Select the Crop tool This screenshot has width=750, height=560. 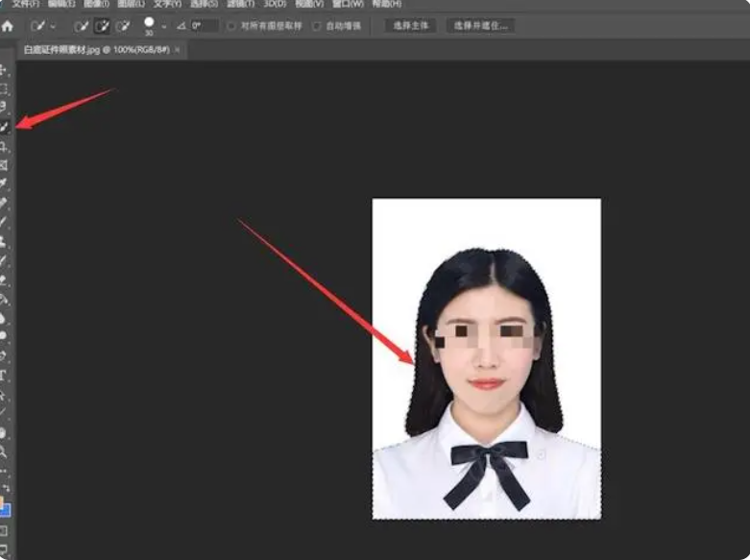click(x=4, y=146)
